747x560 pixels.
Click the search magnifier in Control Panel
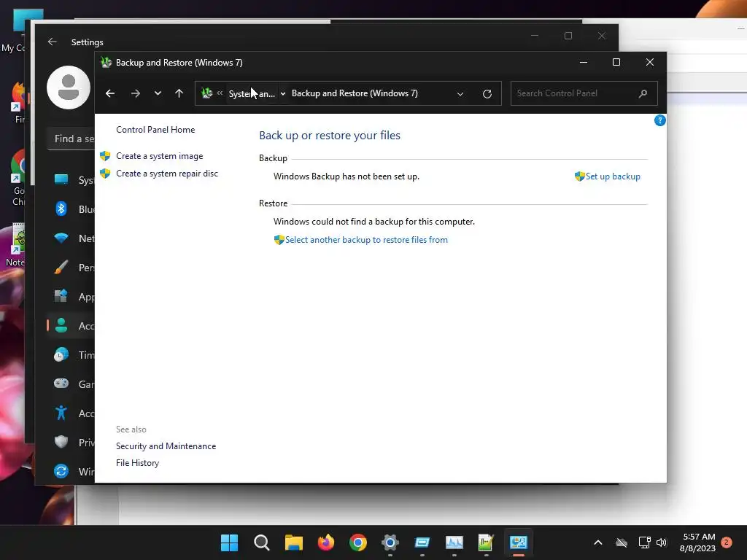coord(643,93)
